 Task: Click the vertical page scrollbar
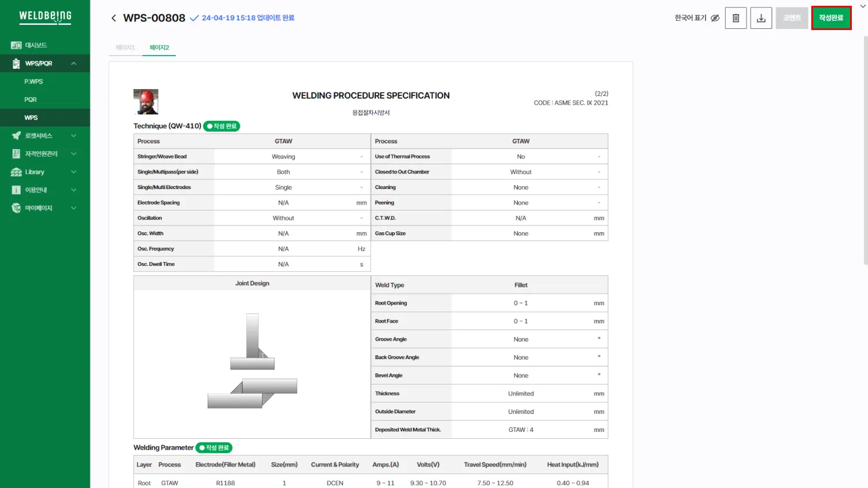point(865,150)
